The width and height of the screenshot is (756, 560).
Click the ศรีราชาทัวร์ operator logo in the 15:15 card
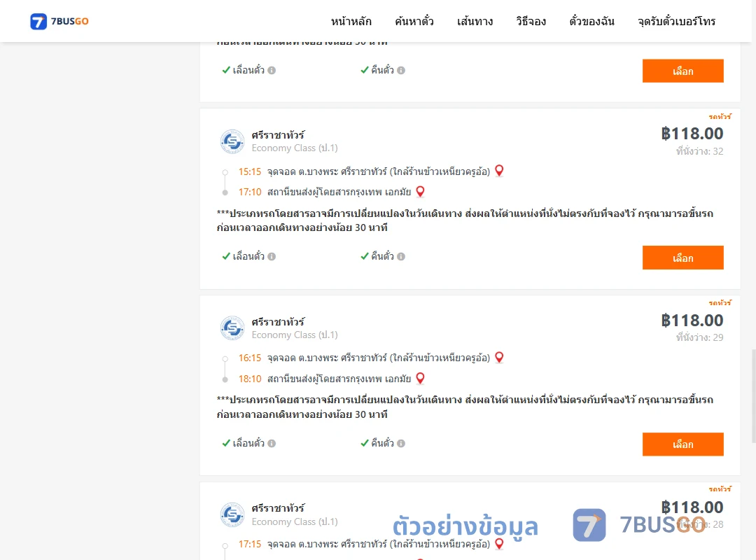232,141
